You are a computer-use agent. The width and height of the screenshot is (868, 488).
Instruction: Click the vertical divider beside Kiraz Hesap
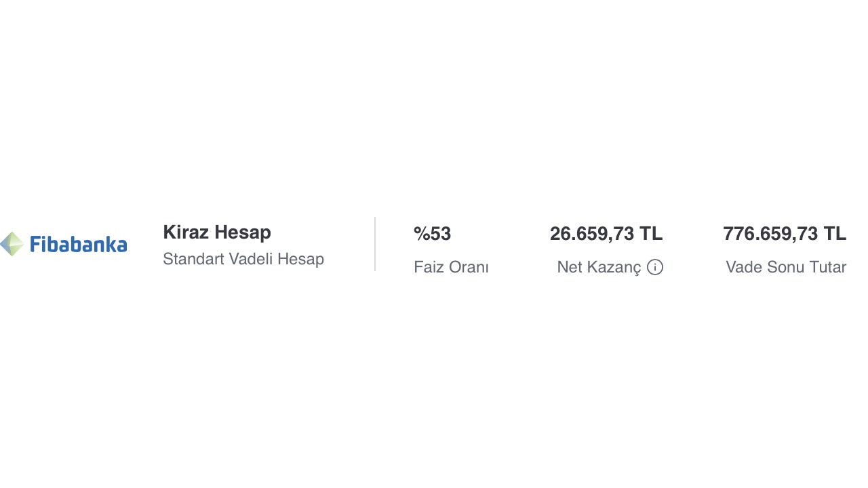[x=375, y=244]
